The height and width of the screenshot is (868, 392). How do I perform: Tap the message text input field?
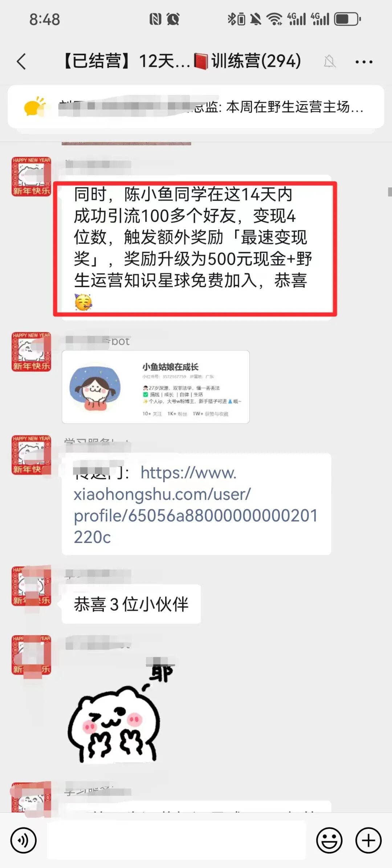[177, 840]
